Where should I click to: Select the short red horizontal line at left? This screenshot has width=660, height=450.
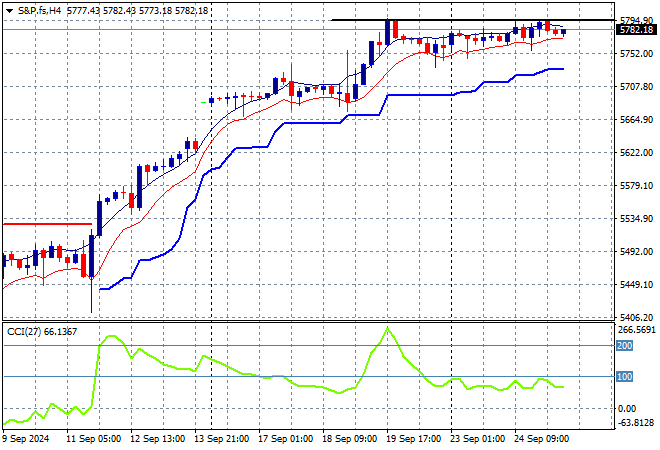click(48, 224)
